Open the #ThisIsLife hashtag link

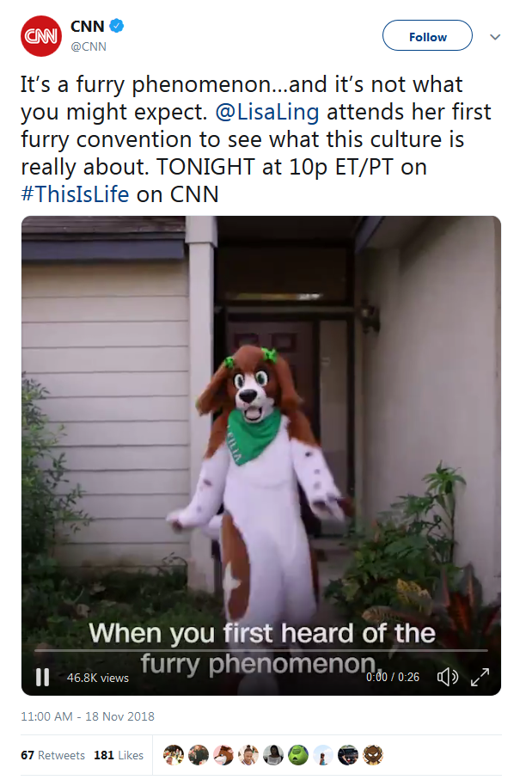point(75,194)
